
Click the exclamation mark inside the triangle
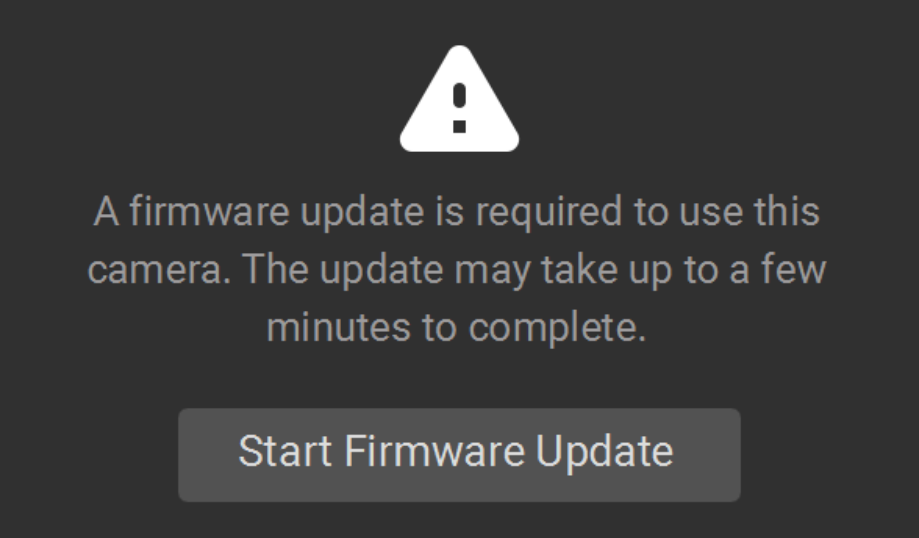[459, 108]
